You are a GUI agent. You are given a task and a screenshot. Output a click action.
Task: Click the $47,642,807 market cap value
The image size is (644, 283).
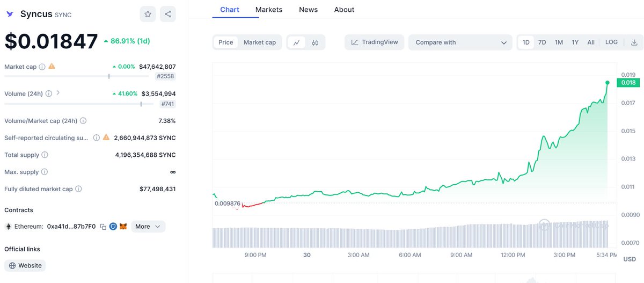click(x=157, y=67)
